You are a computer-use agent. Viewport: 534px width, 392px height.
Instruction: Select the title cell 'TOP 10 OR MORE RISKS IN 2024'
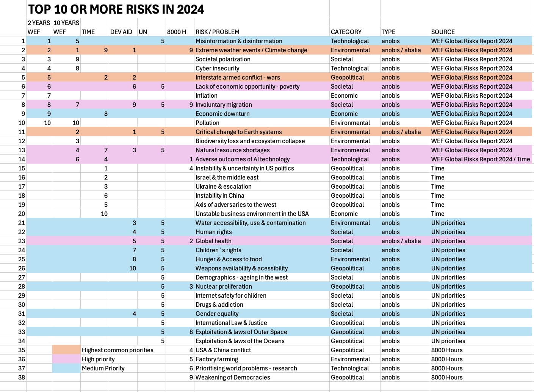coord(116,9)
